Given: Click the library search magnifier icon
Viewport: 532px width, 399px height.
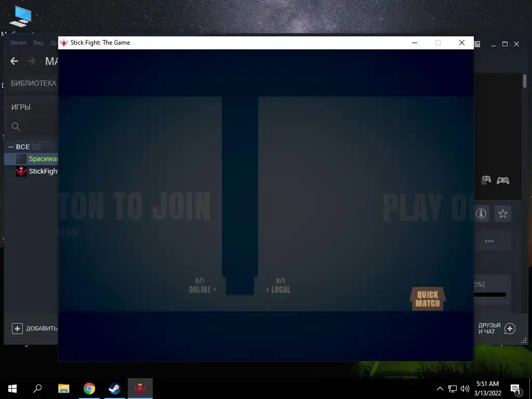Looking at the screenshot, I should click(16, 127).
